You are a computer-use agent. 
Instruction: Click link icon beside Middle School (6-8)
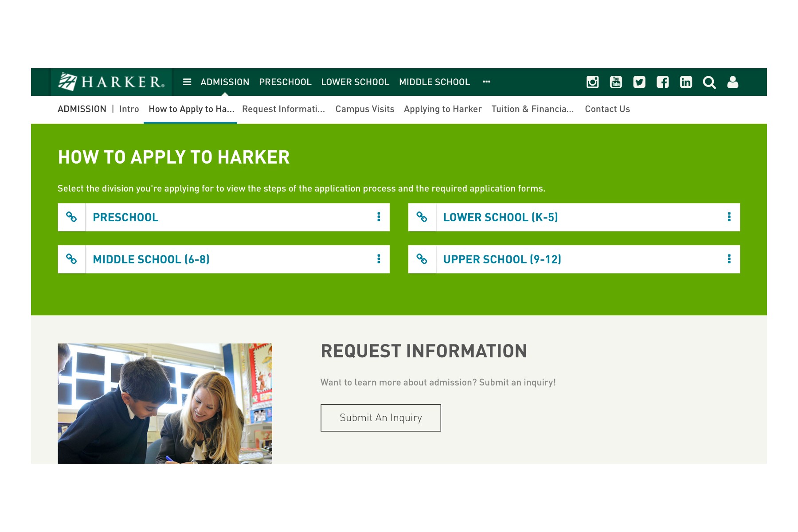click(x=71, y=259)
